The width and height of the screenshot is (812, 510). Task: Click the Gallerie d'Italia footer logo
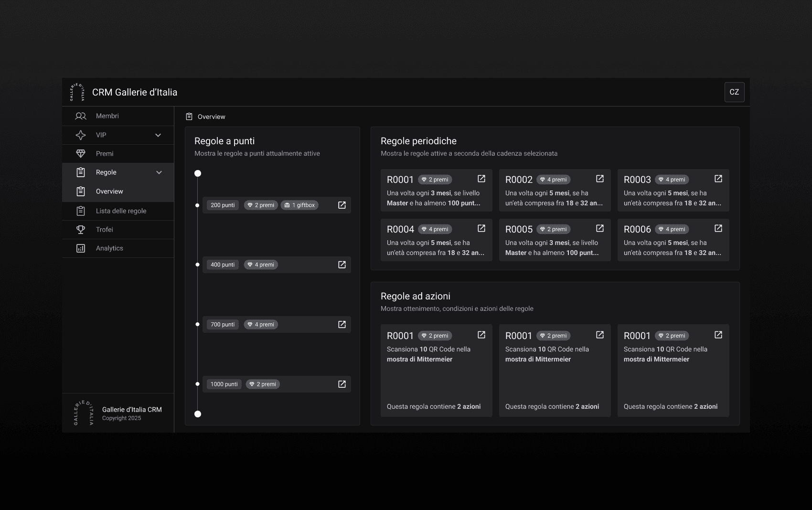[84, 413]
